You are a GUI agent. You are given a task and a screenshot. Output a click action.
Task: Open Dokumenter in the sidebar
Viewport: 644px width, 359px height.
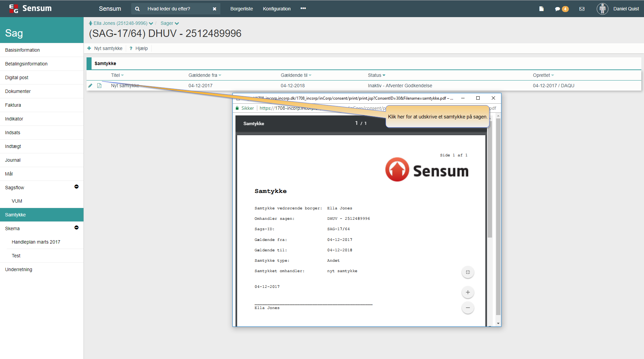pyautogui.click(x=42, y=91)
